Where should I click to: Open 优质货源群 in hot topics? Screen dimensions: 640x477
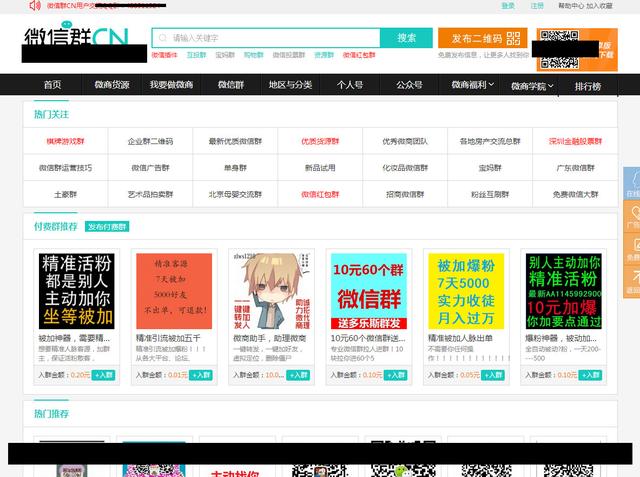[x=320, y=141]
